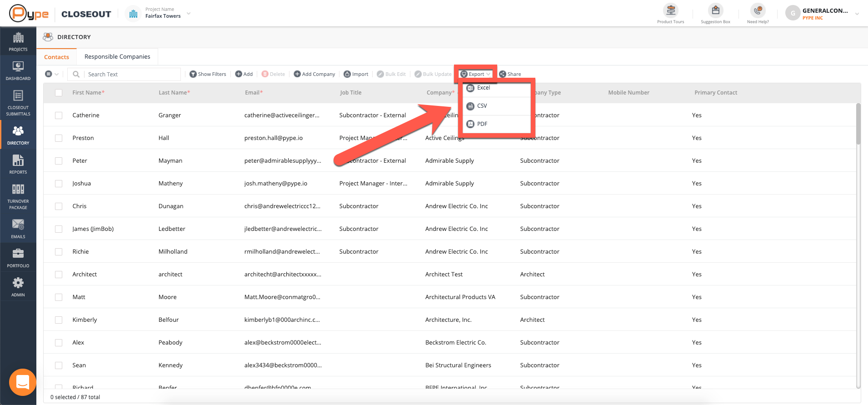Click the Pype logo
Image resolution: width=868 pixels, height=405 pixels.
point(29,13)
